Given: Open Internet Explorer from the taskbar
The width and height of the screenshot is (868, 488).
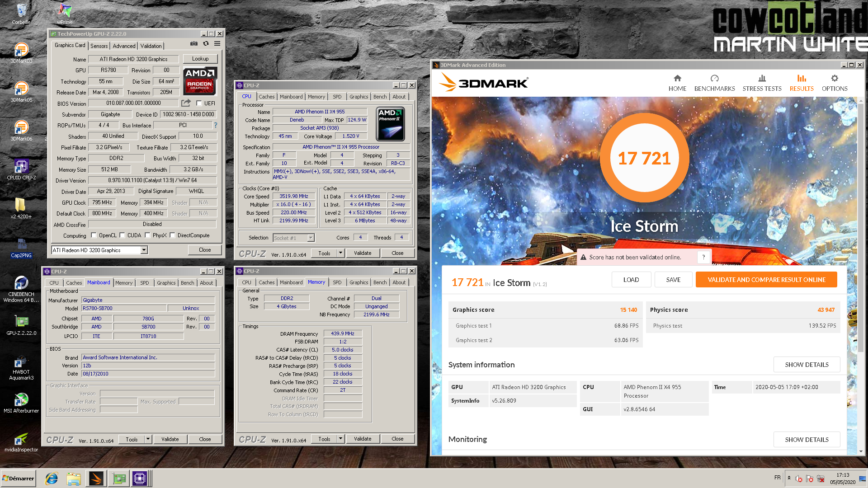Looking at the screenshot, I should tap(52, 479).
